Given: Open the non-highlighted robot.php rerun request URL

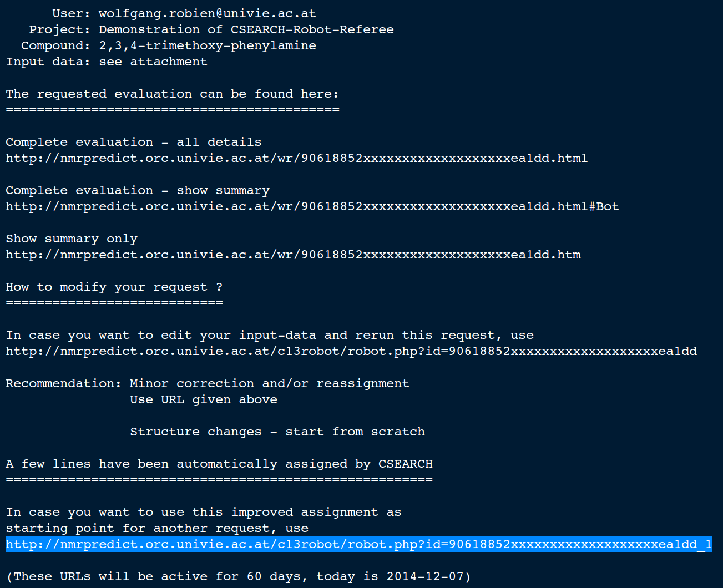Looking at the screenshot, I should 351,351.
